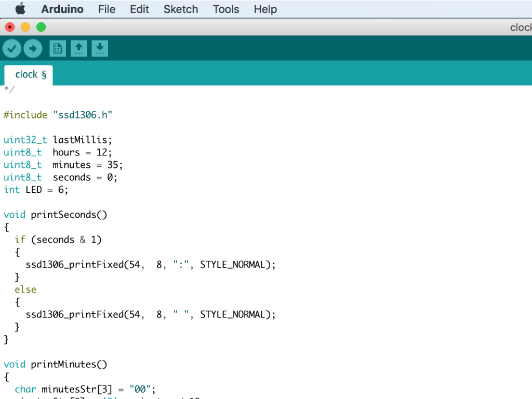
Task: Click the char minutesStr[3] line
Action: [x=85, y=390]
